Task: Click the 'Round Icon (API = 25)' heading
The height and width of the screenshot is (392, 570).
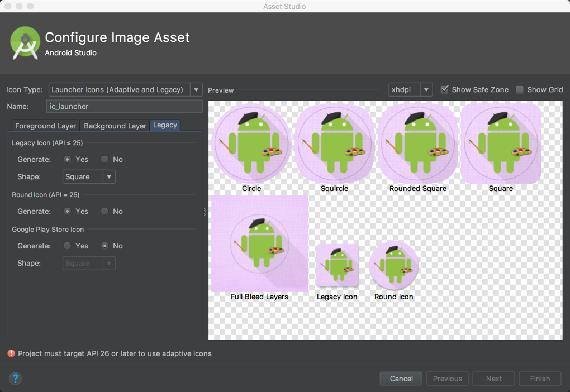Action: (45, 195)
